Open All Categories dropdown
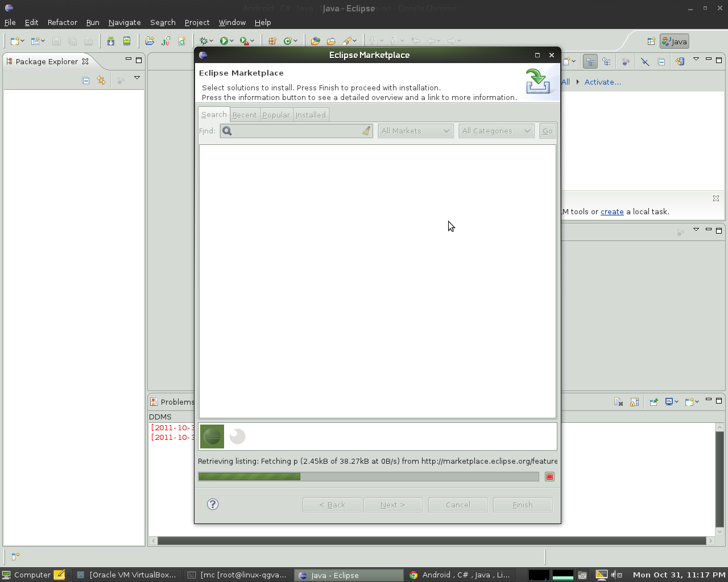Image resolution: width=728 pixels, height=582 pixels. [x=497, y=131]
